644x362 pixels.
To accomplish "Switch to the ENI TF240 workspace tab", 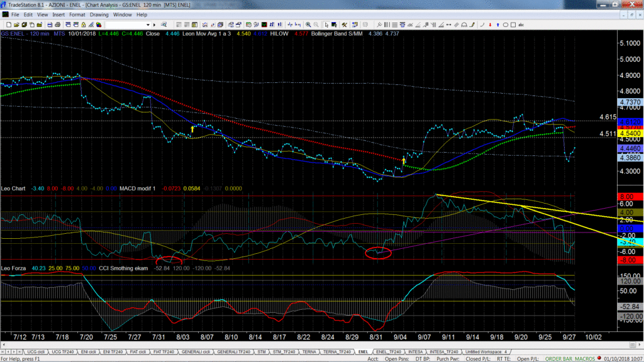I will point(113,352).
